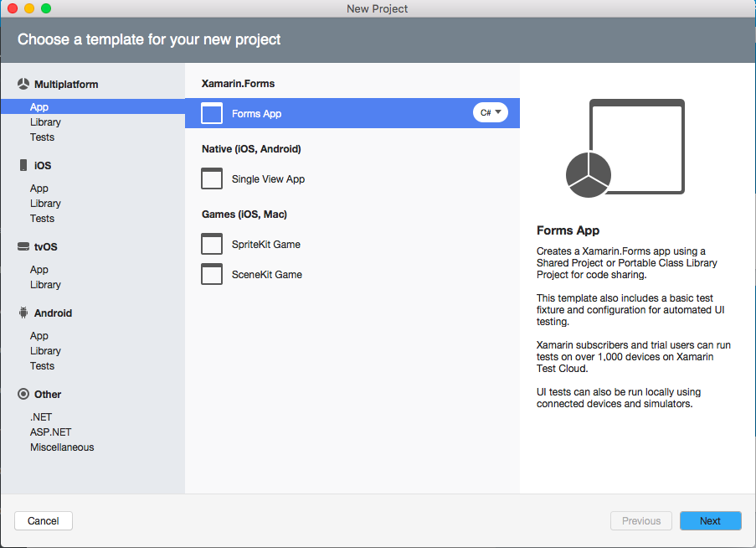Click the large Forms App preview image
756x548 pixels.
click(x=625, y=147)
